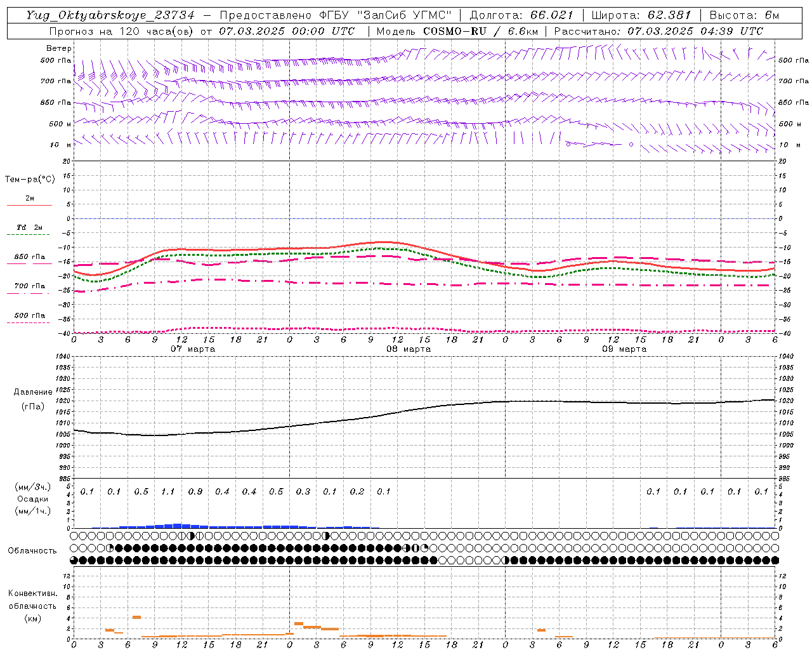Click the dashed line sample under Td 2м
The image size is (812, 650).
(29, 235)
